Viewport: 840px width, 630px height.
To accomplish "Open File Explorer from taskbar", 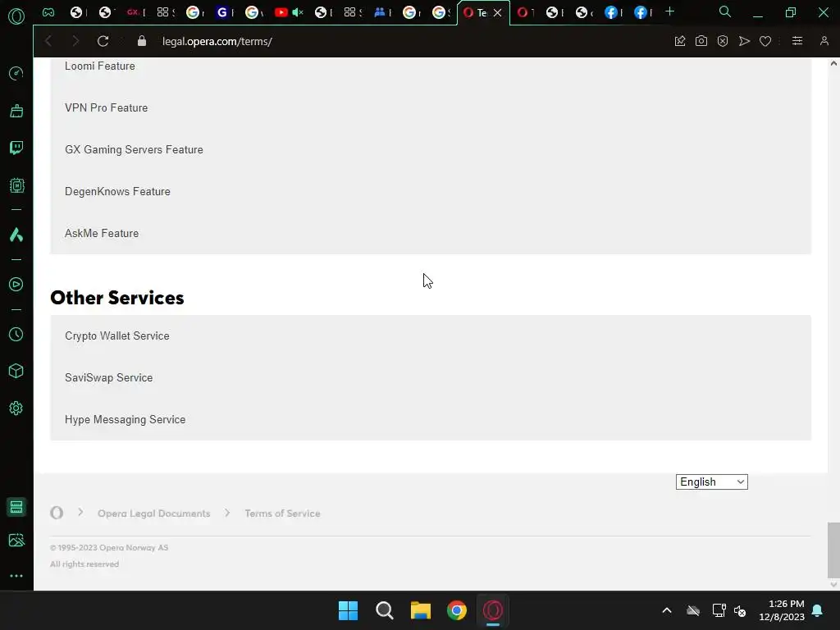I will 421,610.
